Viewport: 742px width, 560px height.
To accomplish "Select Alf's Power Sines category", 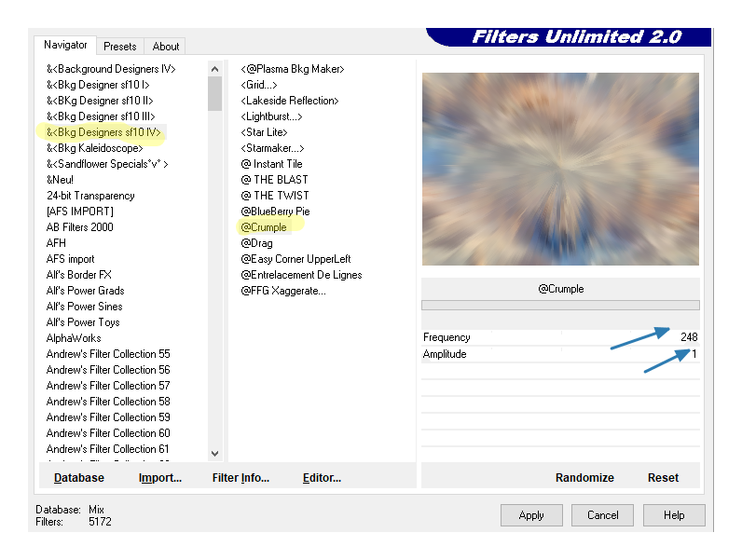I will (84, 307).
